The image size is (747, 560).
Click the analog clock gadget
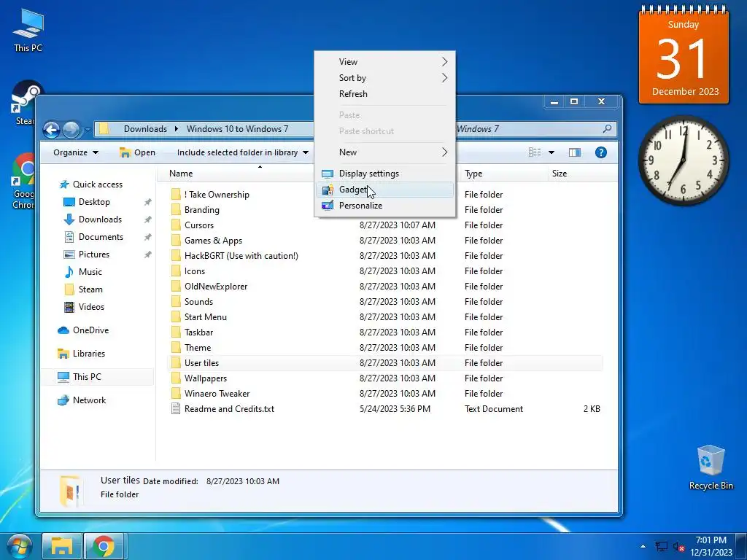(x=684, y=160)
